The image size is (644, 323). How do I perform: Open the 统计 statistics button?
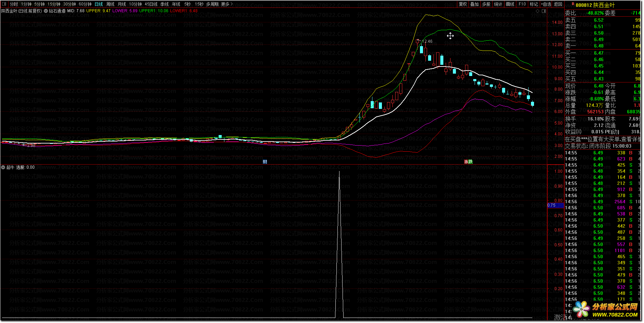498,4
